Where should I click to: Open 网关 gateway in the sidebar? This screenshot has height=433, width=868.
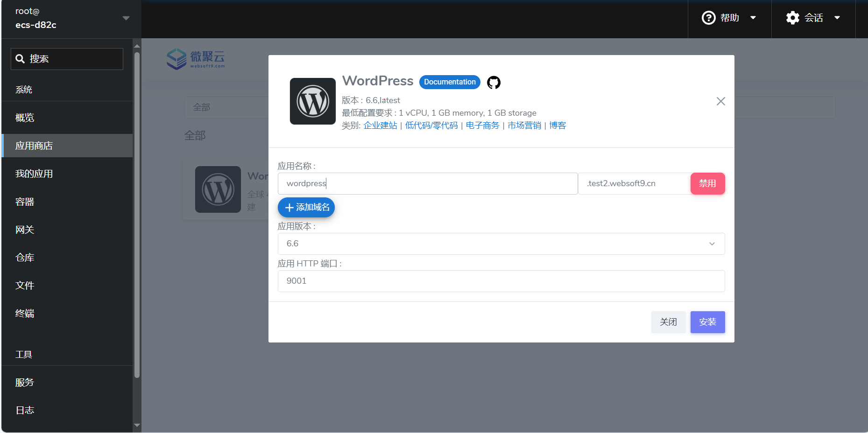[x=67, y=230]
